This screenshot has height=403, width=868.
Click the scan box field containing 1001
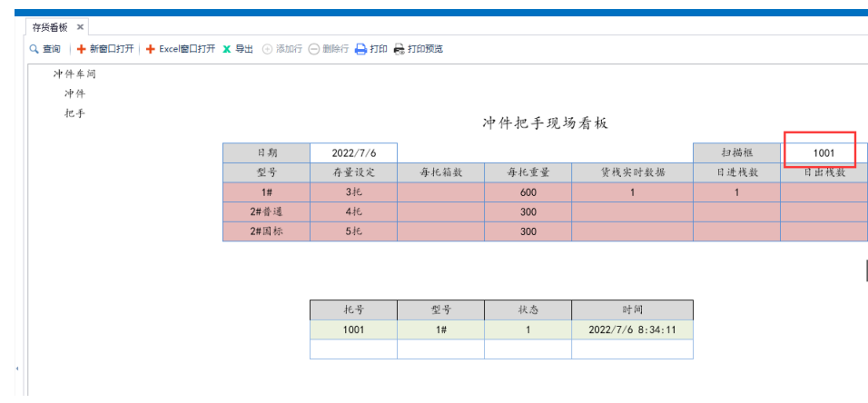click(823, 153)
